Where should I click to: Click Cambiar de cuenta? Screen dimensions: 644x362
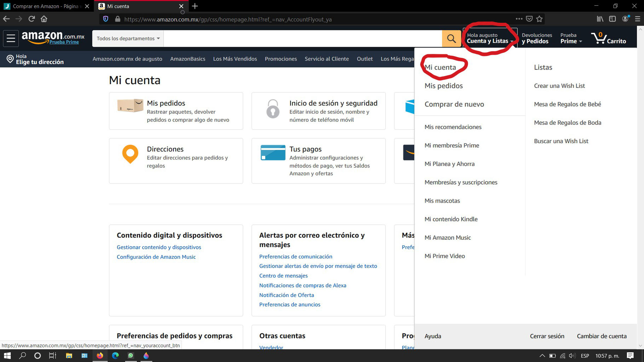click(602, 336)
